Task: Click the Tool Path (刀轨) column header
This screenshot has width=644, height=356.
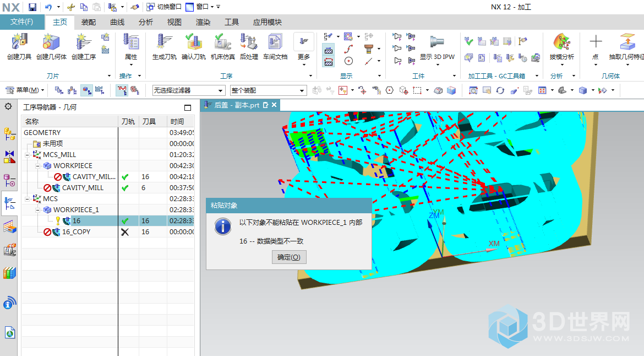Action: 129,122
